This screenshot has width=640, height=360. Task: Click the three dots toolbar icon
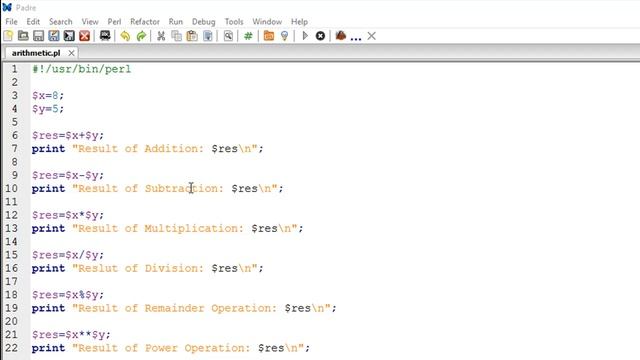[356, 38]
